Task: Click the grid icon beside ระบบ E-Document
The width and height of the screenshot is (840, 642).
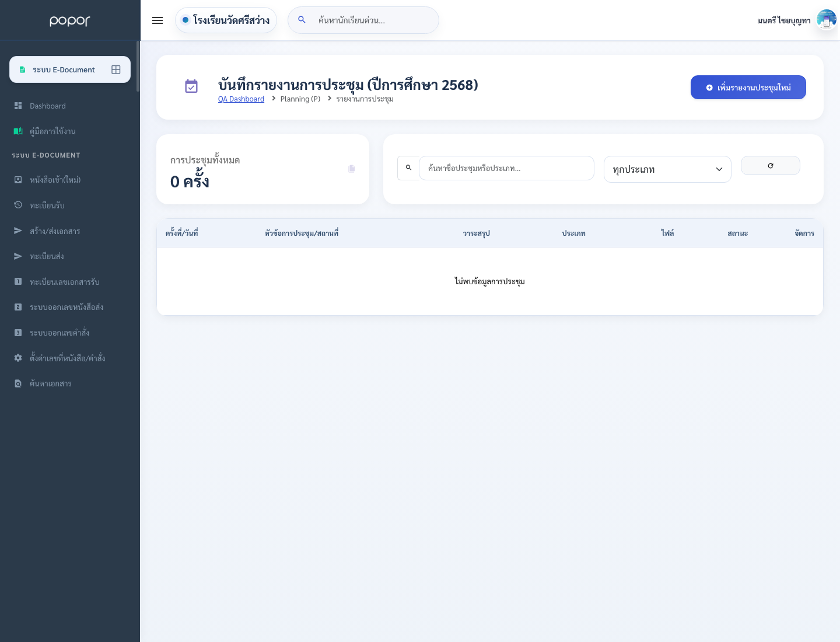Action: pyautogui.click(x=116, y=69)
